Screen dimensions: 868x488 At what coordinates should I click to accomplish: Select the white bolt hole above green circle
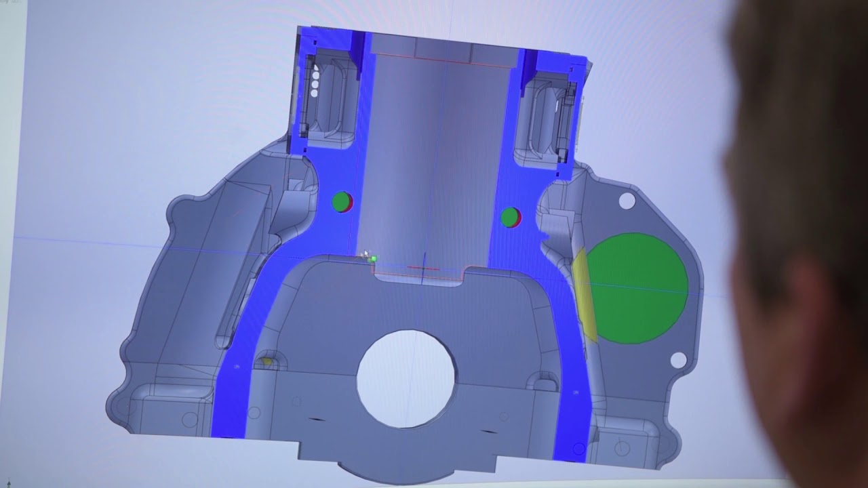627,201
